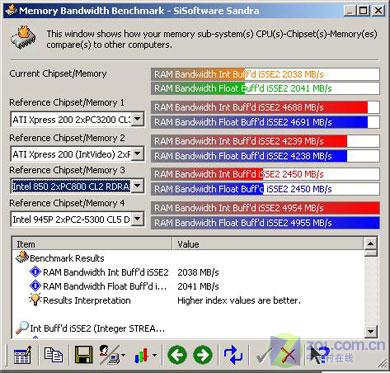Viewport: 390px width, 373px height.
Task: Open dropdown arrow beside chart icon
Action: click(x=154, y=355)
